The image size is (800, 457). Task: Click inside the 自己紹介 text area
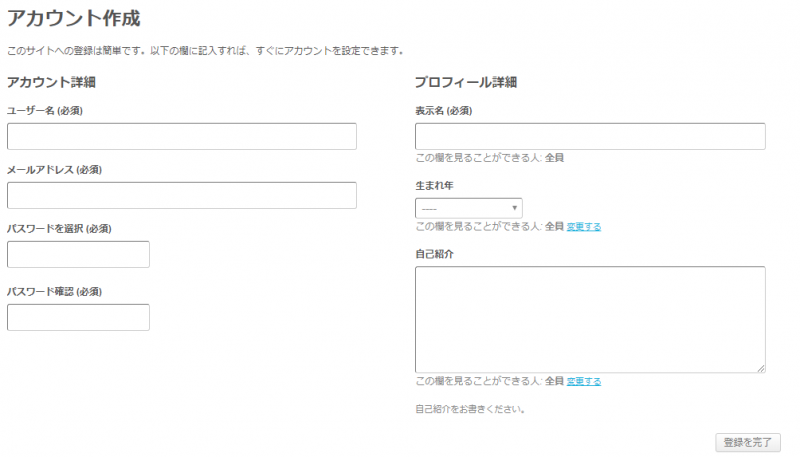(590, 319)
